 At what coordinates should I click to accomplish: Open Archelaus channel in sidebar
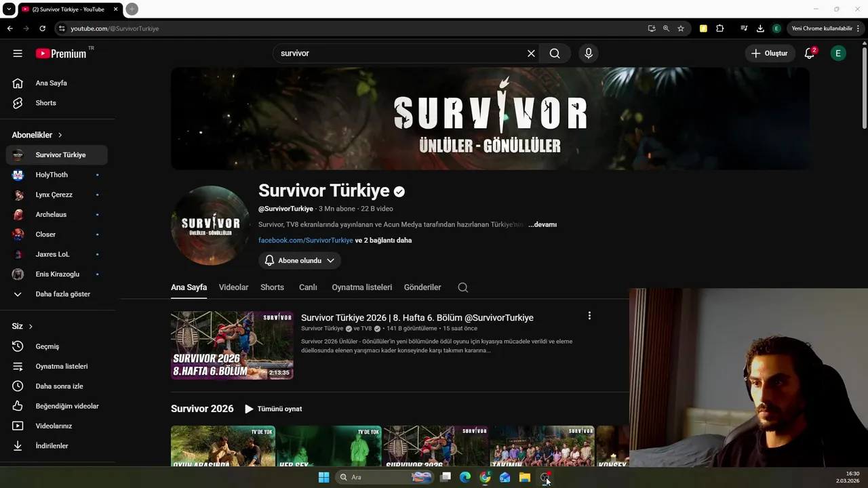click(57, 215)
